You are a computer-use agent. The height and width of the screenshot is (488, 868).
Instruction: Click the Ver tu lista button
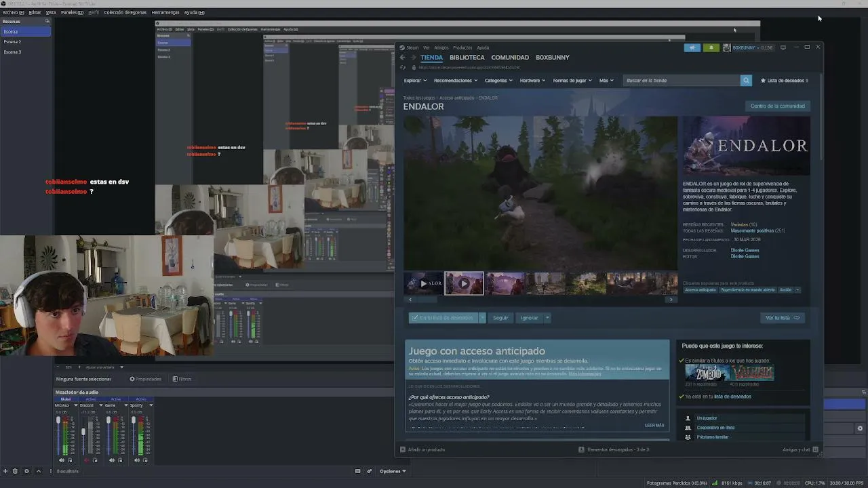(782, 318)
